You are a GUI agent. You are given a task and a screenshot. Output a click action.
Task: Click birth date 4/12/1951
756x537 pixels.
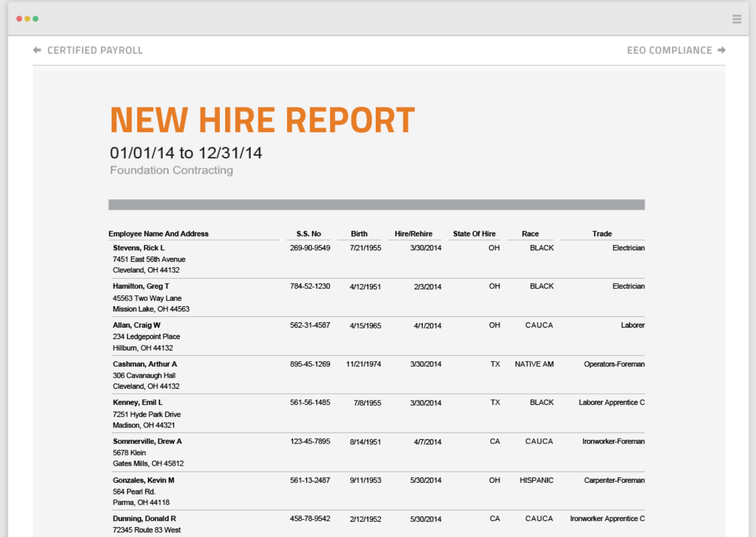(365, 287)
